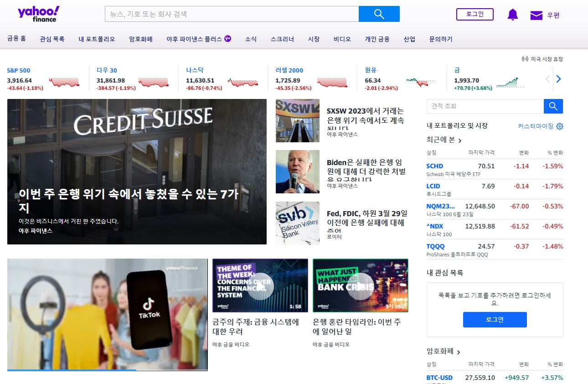Open the Biden story thumbnail
The image size is (588, 384).
[x=298, y=171]
